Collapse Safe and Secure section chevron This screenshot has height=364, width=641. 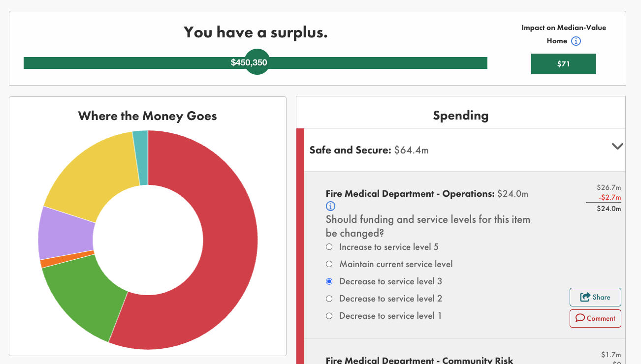pos(617,146)
